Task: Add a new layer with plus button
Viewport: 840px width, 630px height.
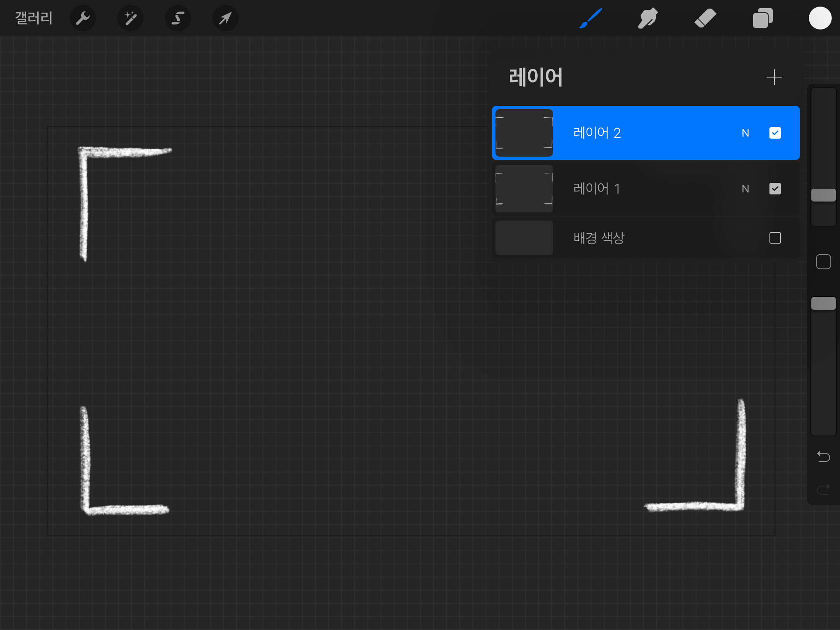Action: [774, 77]
